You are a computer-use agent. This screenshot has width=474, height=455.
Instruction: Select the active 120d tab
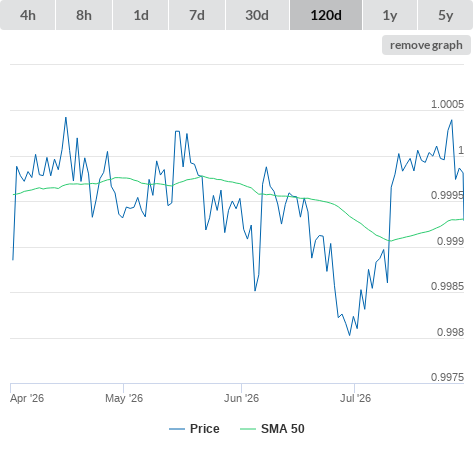[x=326, y=15]
